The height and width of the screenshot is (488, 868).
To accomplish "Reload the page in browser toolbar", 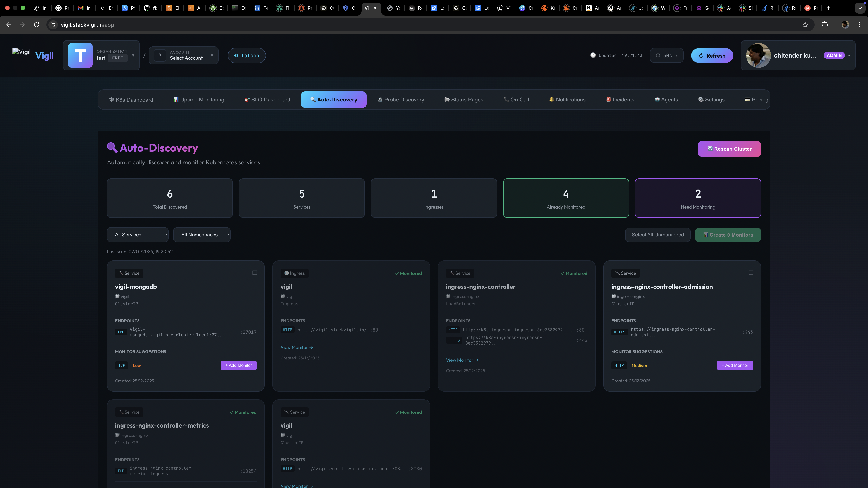I will pyautogui.click(x=36, y=25).
